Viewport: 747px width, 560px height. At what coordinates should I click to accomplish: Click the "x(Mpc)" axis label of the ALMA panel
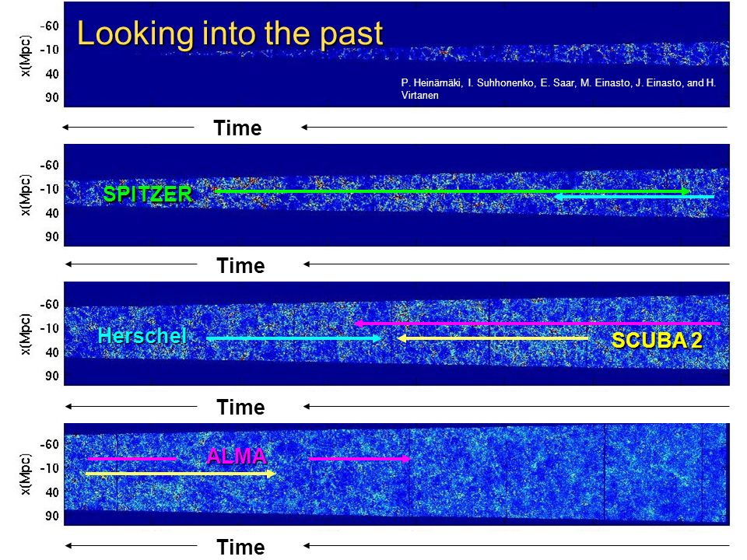[x=26, y=474]
